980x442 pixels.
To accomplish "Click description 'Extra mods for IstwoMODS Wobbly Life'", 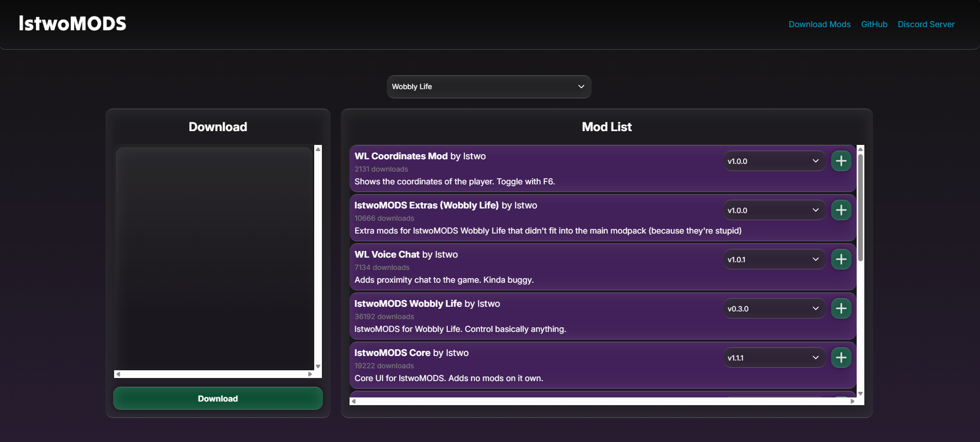I will click(548, 230).
